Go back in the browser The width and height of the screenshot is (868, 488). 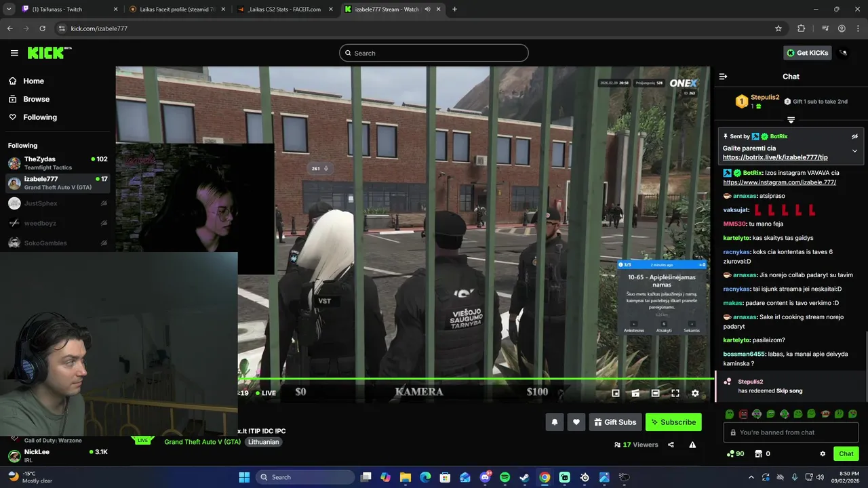pyautogui.click(x=9, y=28)
